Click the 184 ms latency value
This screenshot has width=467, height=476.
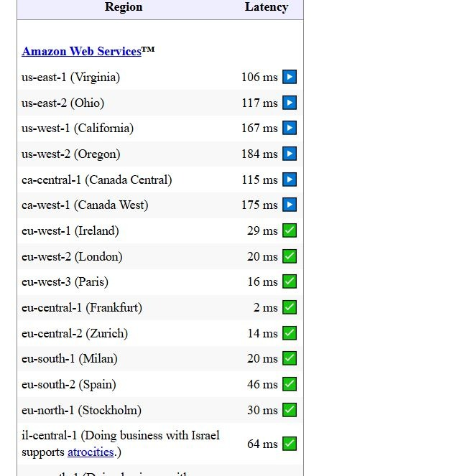(x=259, y=154)
